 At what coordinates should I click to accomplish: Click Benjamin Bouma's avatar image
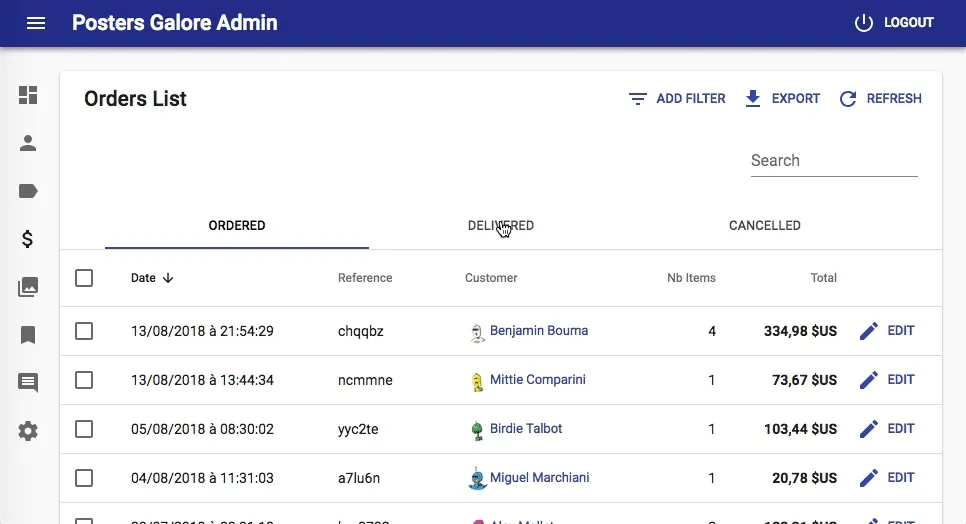click(477, 333)
